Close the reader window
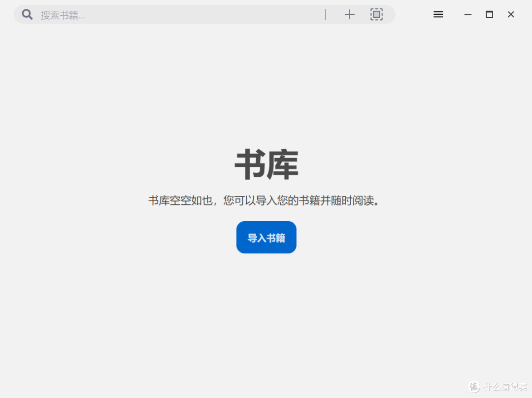Image resolution: width=532 pixels, height=398 pixels. point(511,14)
